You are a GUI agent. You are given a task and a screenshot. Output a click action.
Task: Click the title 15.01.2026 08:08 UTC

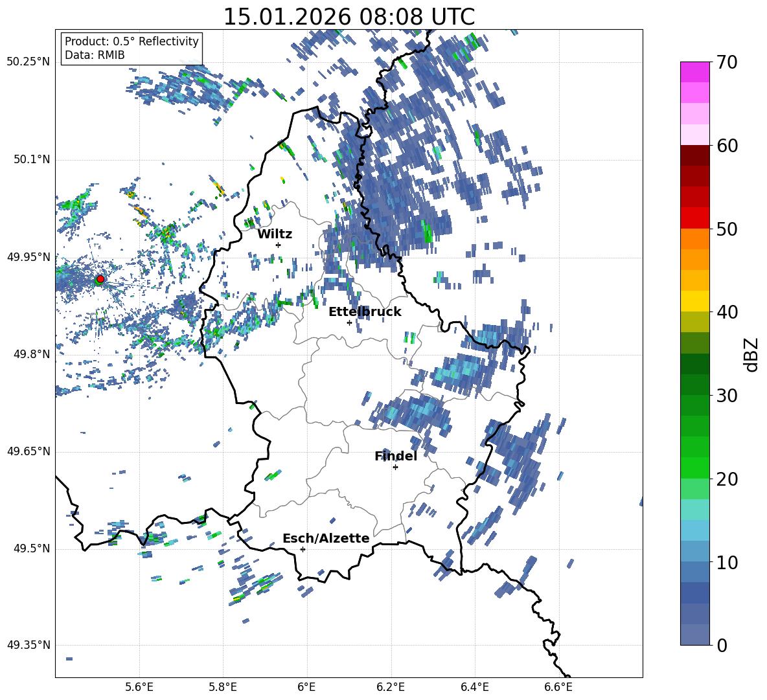point(349,17)
